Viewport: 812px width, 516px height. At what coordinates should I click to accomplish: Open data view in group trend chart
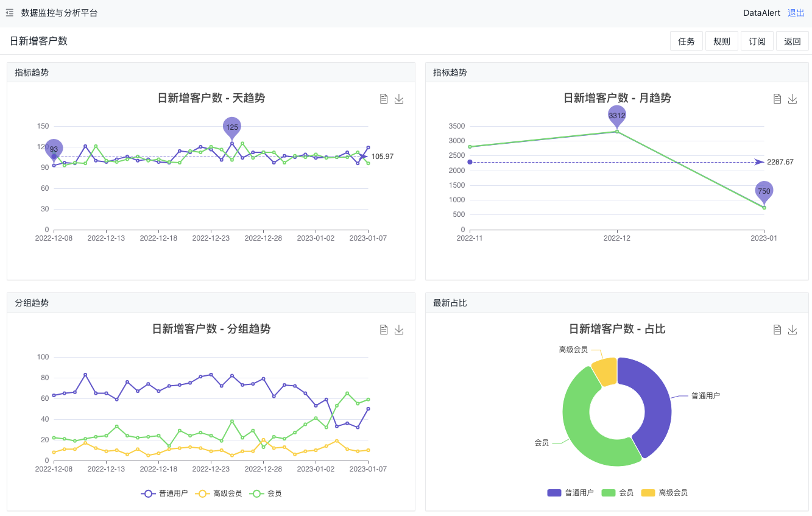[384, 330]
